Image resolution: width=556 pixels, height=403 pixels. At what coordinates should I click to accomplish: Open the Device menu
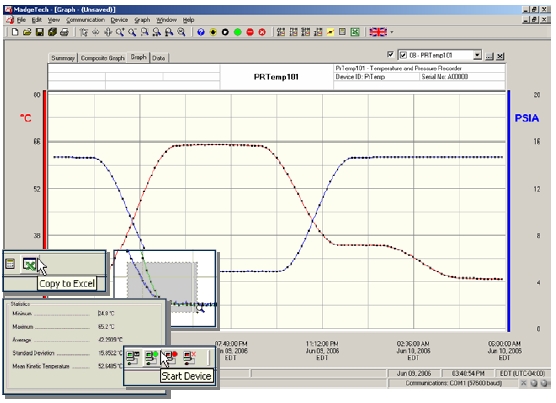point(119,20)
